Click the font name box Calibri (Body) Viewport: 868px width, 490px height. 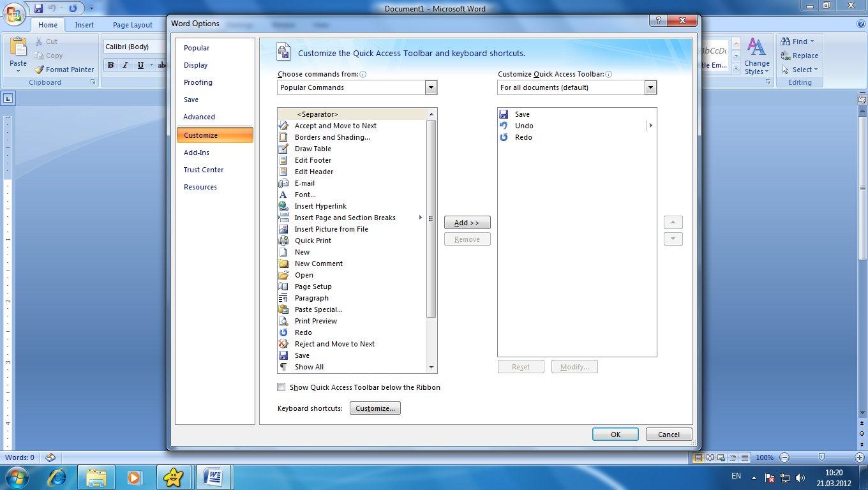134,47
